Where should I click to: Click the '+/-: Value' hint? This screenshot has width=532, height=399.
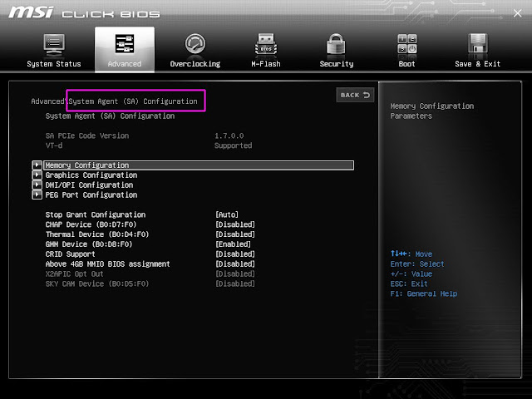(x=411, y=273)
